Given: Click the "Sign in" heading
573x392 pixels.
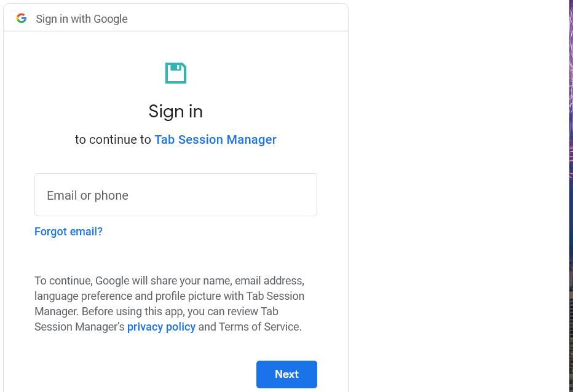Looking at the screenshot, I should (x=176, y=111).
